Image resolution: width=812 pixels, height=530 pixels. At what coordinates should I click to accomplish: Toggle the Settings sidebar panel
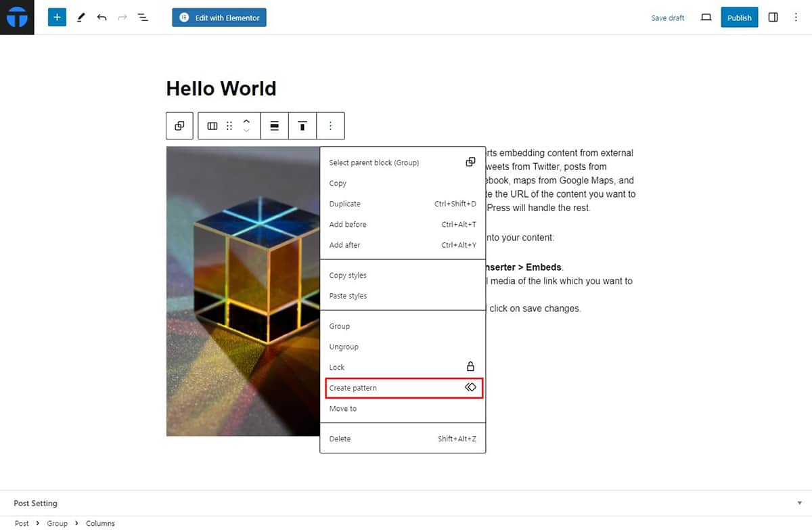click(773, 18)
